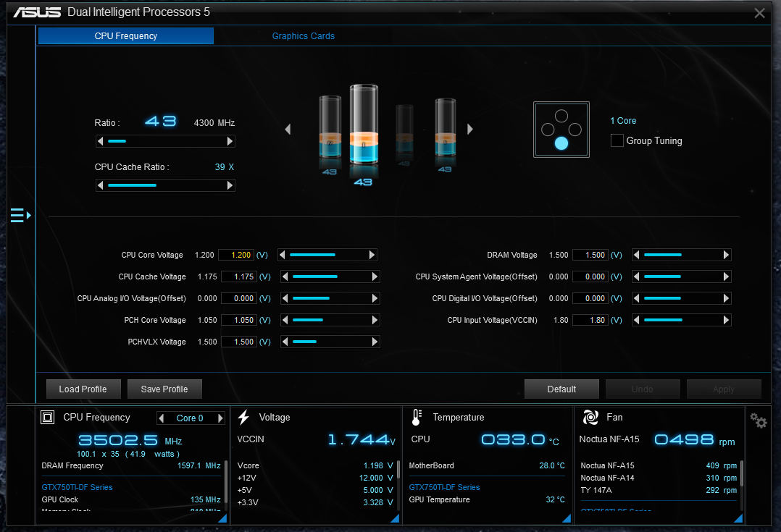Open monitor settings gear icon

759,421
